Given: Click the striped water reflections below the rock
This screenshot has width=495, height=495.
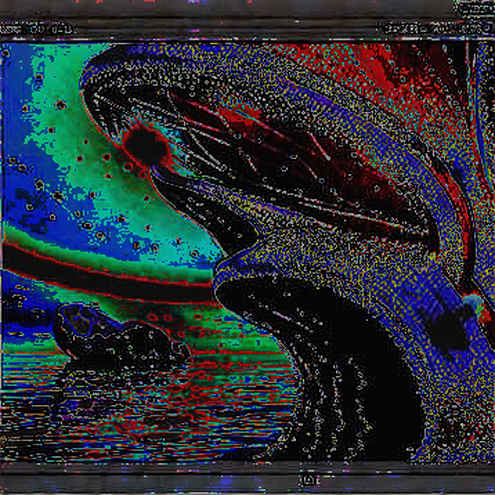Looking at the screenshot, I should (x=150, y=410).
